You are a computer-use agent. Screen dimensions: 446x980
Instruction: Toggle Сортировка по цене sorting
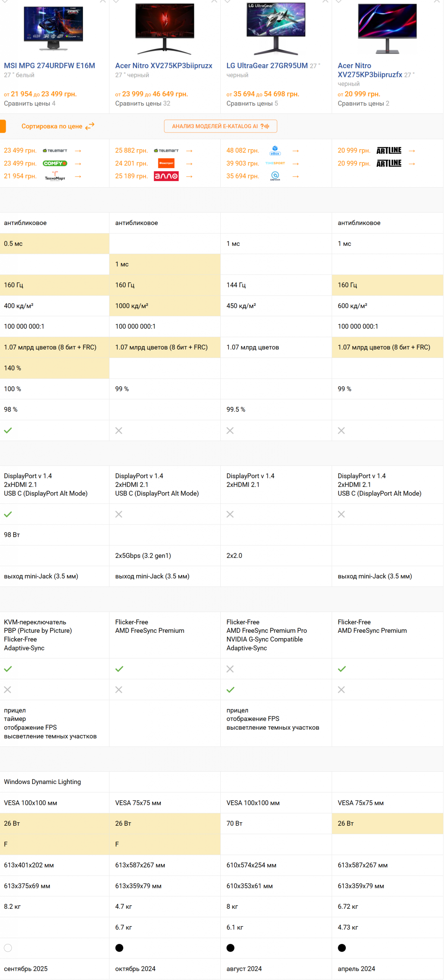tap(57, 126)
